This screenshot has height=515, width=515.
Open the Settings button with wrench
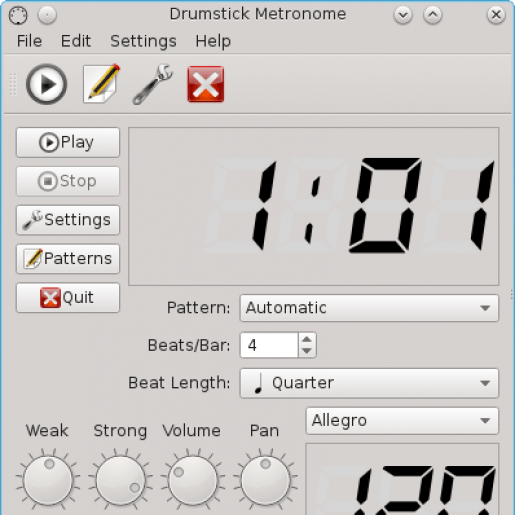pos(68,220)
